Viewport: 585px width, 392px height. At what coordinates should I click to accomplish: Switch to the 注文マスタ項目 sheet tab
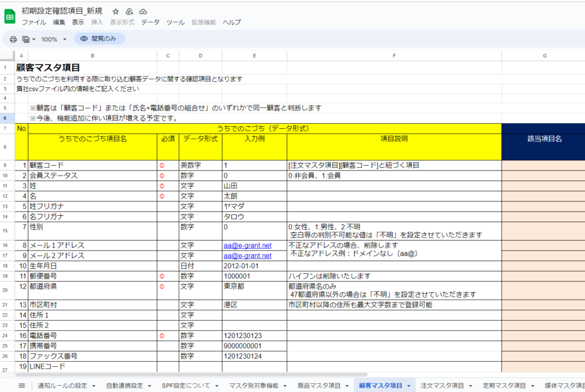pyautogui.click(x=442, y=386)
